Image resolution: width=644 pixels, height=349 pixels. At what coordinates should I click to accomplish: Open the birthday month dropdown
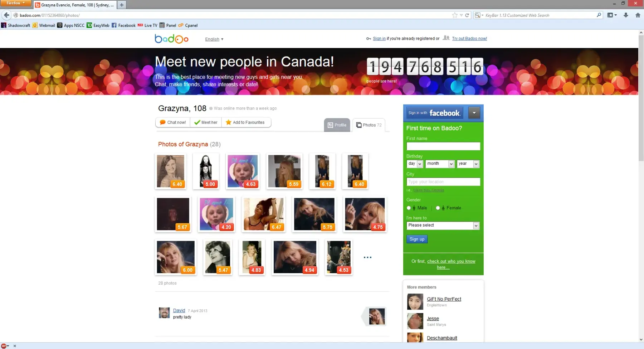[440, 164]
